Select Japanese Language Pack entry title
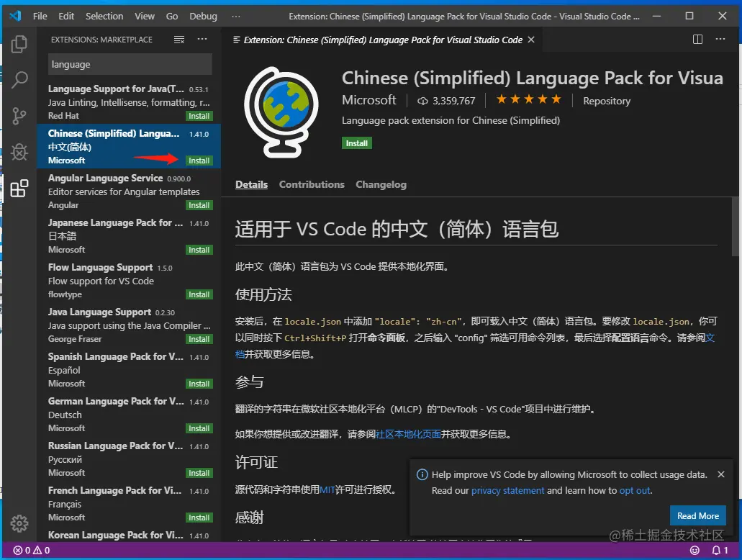742x560 pixels. click(115, 222)
